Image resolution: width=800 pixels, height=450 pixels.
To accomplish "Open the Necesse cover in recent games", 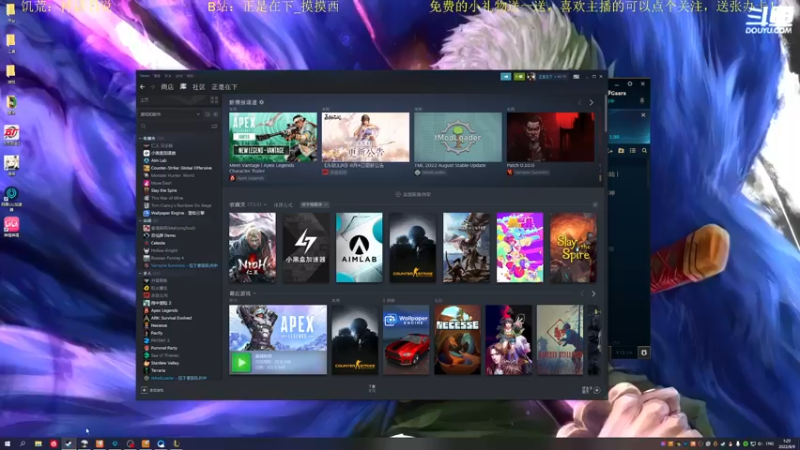I will [457, 340].
